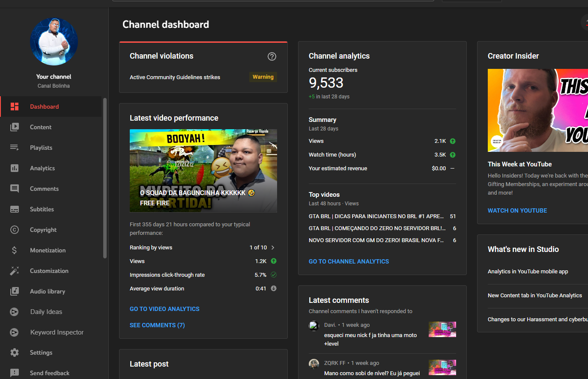This screenshot has height=379, width=588.
Task: Click ZQRK FF's commenter avatar
Action: 314,364
